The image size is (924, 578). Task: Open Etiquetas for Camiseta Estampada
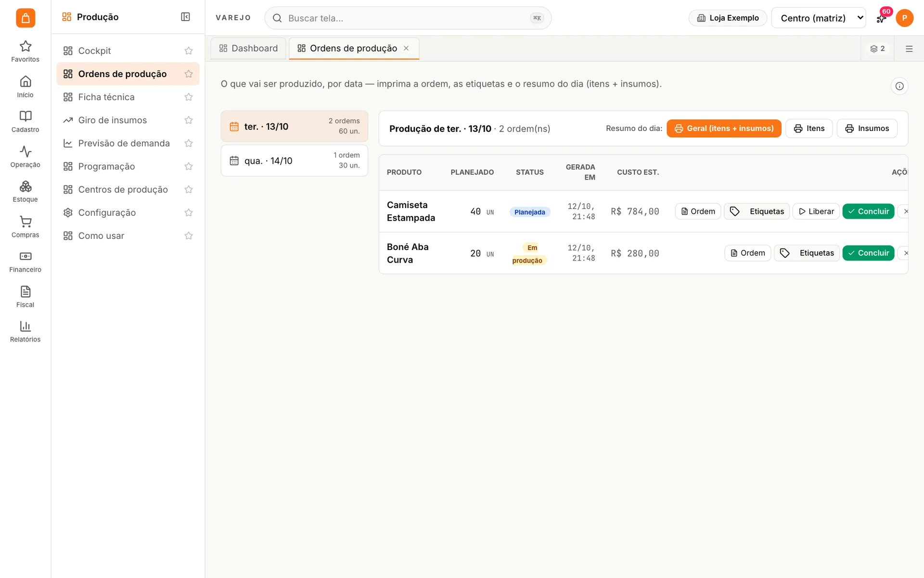click(757, 211)
